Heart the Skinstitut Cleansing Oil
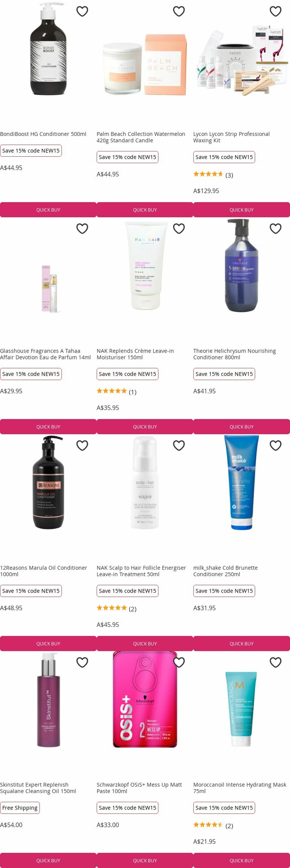 click(82, 663)
